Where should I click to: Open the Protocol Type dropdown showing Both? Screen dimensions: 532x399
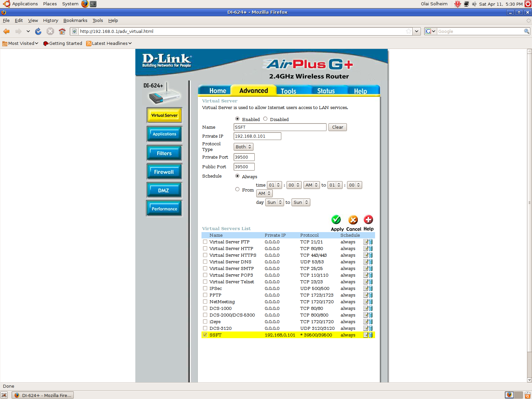(243, 147)
